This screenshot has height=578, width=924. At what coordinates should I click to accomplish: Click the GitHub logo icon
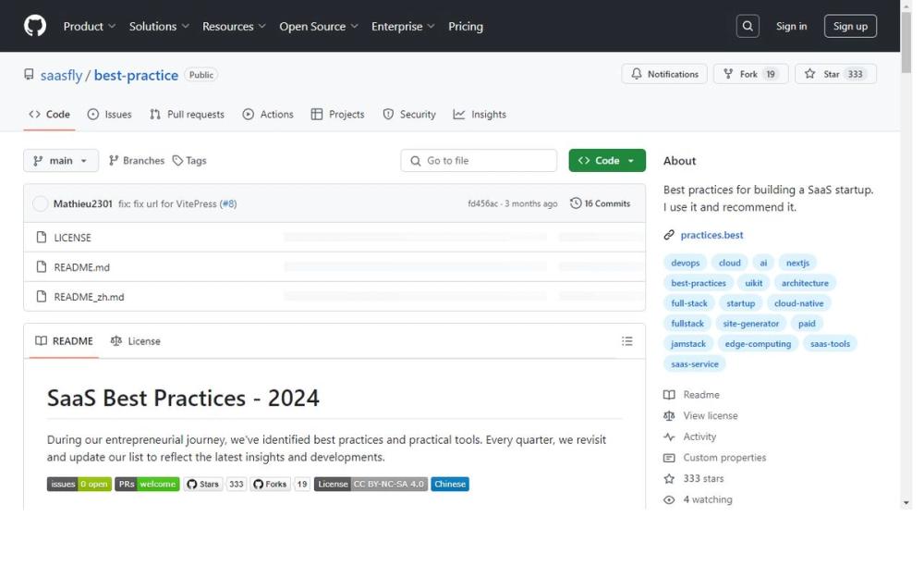pos(35,26)
